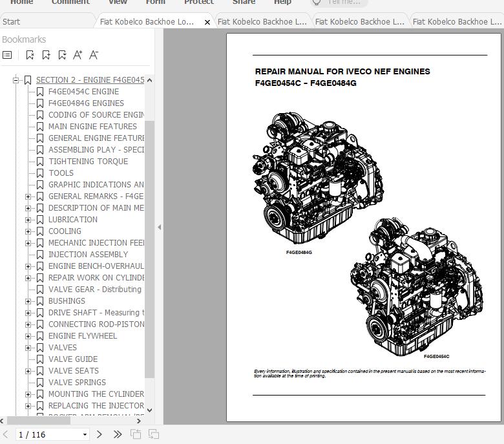Image resolution: width=504 pixels, height=444 pixels.
Task: Open the Home ribbon tab
Action: point(21,2)
